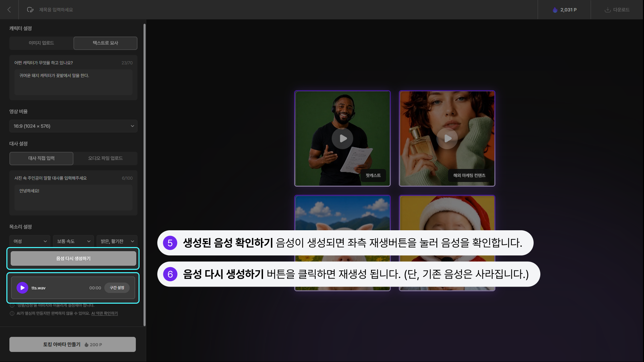Click 음성 다시 생성하기 button
The image size is (644, 362).
[73, 258]
